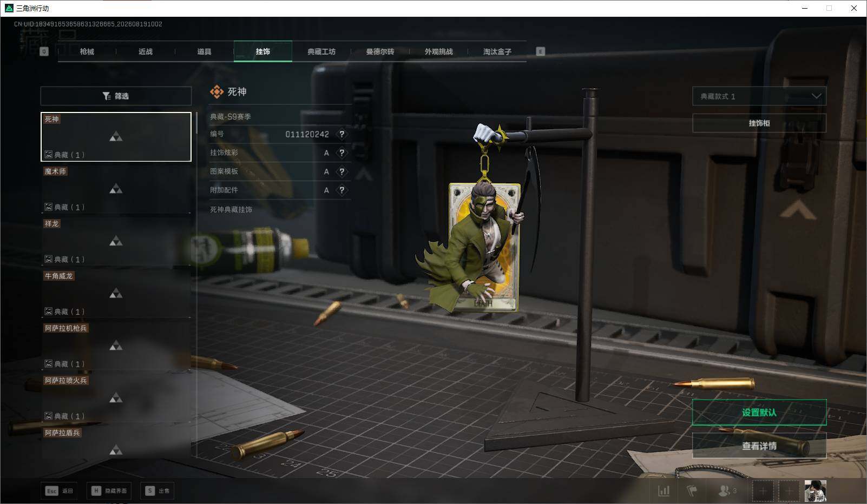The image size is (867, 504).
Task: Click the S 出售 sell button
Action: 158,490
